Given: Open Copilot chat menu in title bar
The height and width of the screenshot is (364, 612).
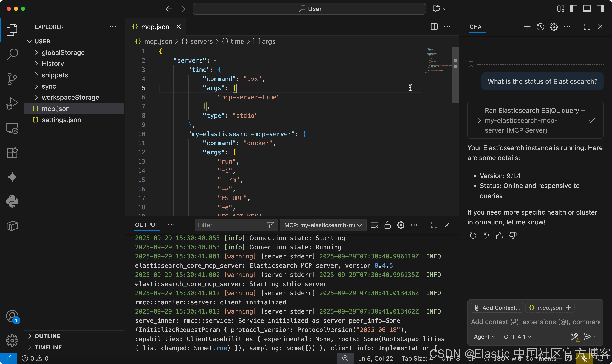Looking at the screenshot, I should (440, 9).
